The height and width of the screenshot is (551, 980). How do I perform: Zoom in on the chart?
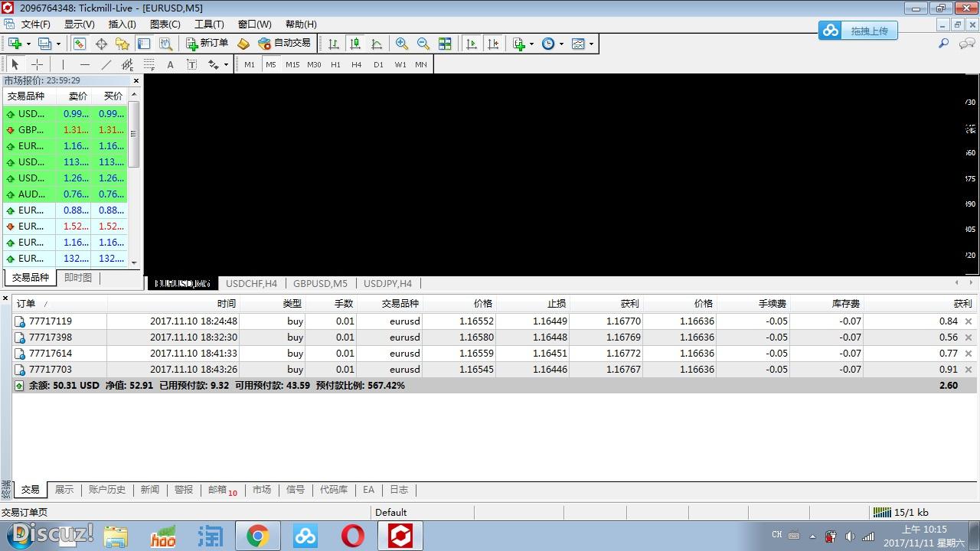tap(401, 44)
